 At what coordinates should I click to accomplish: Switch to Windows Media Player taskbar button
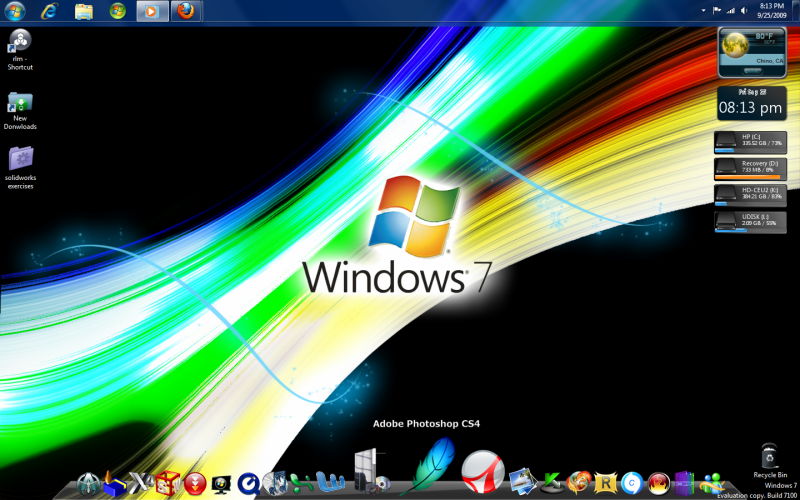[x=152, y=11]
